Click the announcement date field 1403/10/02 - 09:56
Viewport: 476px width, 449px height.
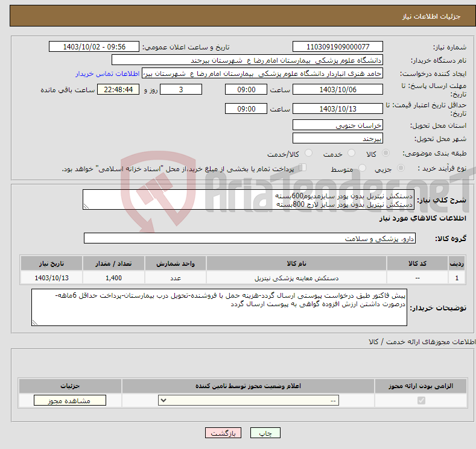tap(94, 47)
